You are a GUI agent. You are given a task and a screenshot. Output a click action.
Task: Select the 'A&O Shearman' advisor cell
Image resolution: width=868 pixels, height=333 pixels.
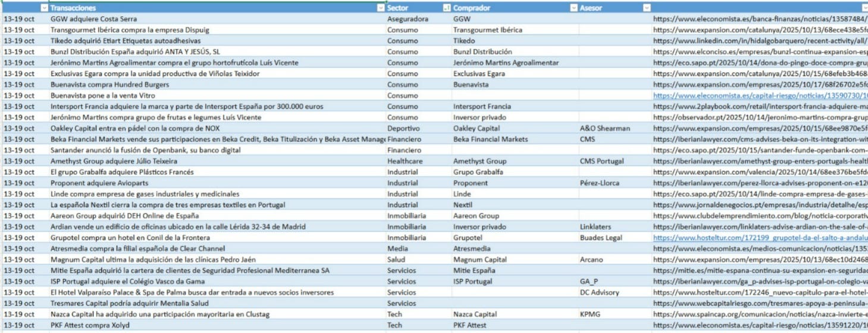[x=615, y=128]
